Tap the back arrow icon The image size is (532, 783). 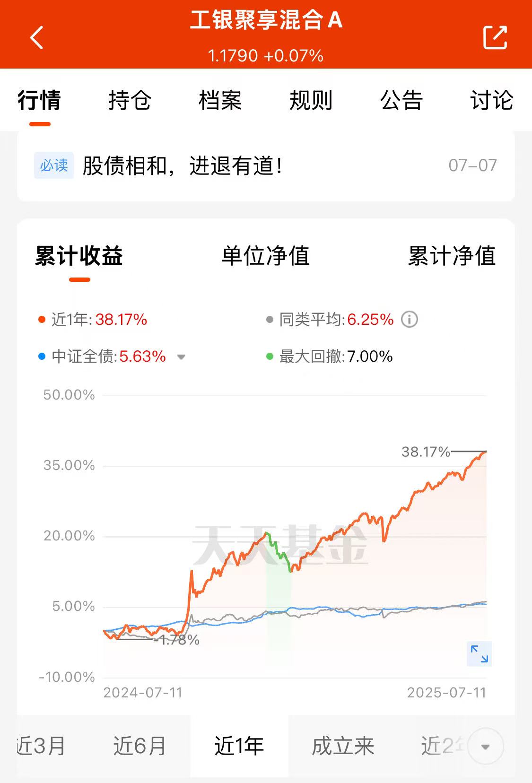pos(36,37)
